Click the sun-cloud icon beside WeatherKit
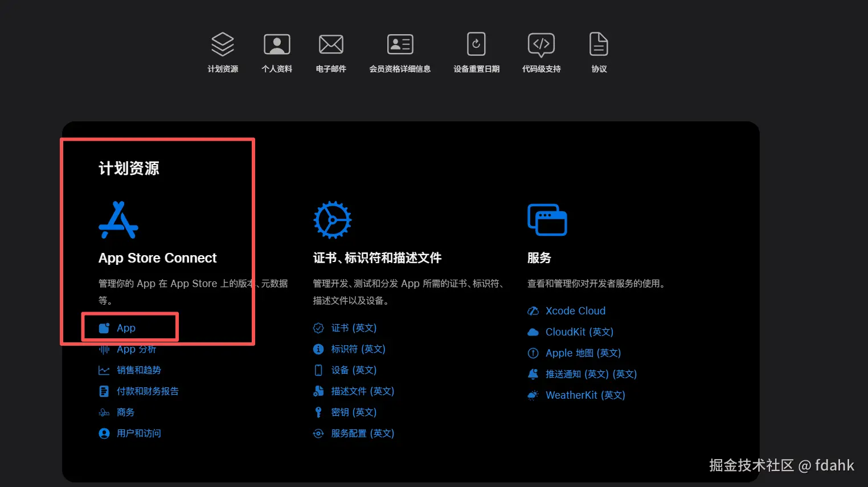This screenshot has width=868, height=487. tap(533, 395)
